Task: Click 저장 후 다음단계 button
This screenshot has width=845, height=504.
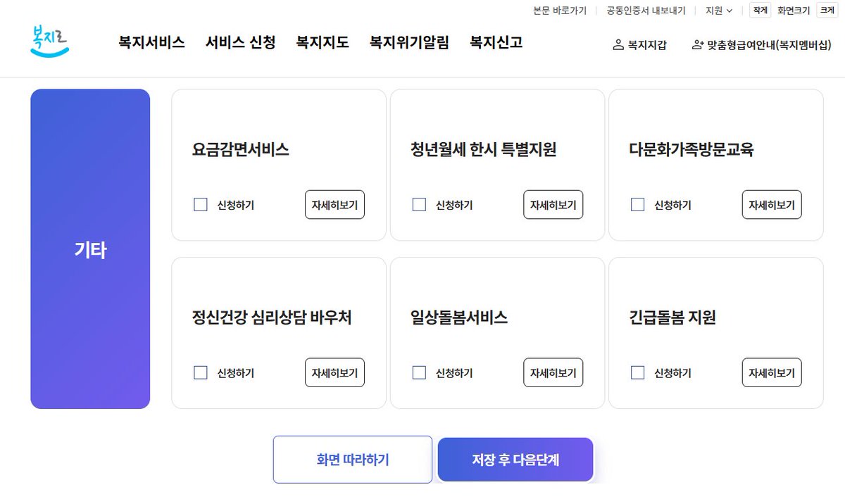Action: [x=515, y=460]
